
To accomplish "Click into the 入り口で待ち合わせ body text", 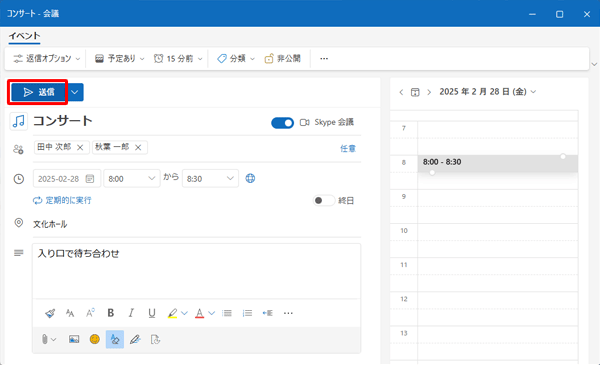I will tap(78, 253).
